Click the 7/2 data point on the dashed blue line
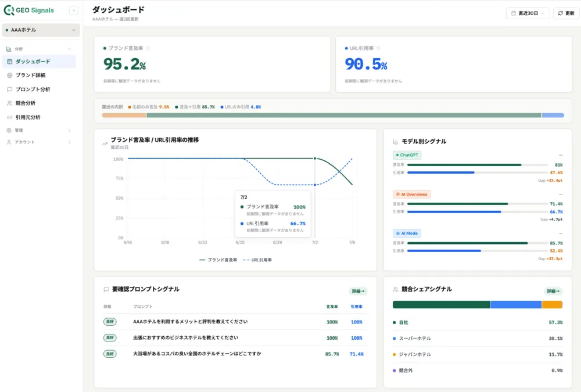 (315, 185)
